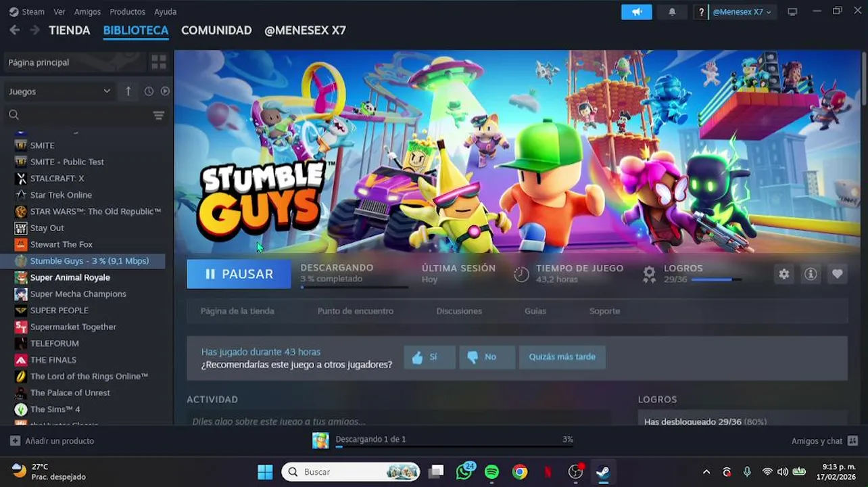Open the @Menesex X7 account dropdown

click(742, 12)
